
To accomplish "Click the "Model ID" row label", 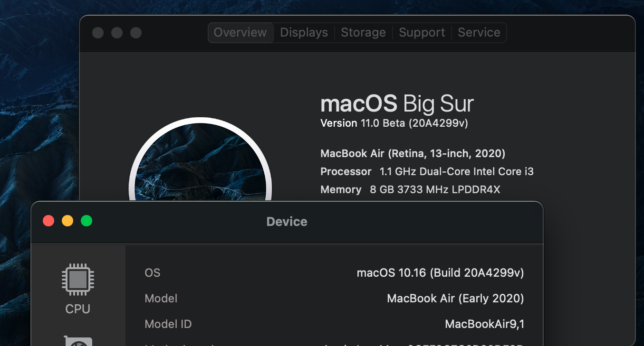I will point(168,324).
